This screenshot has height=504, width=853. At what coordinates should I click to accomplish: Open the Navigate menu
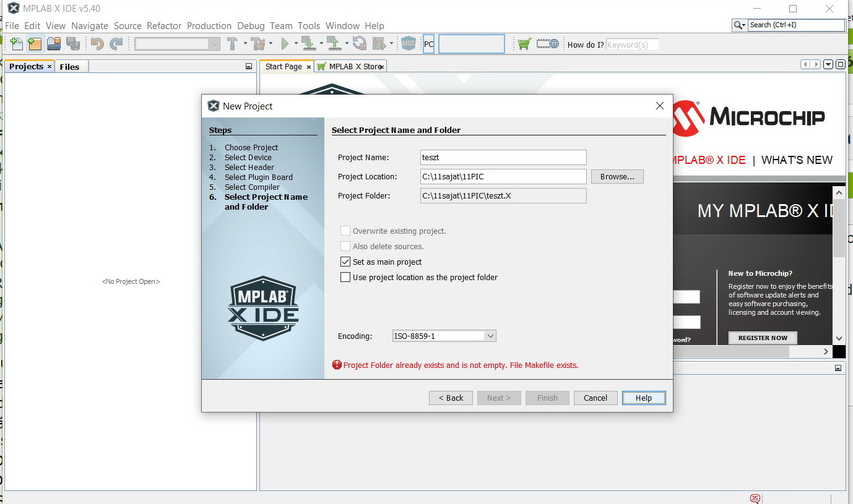pyautogui.click(x=90, y=26)
